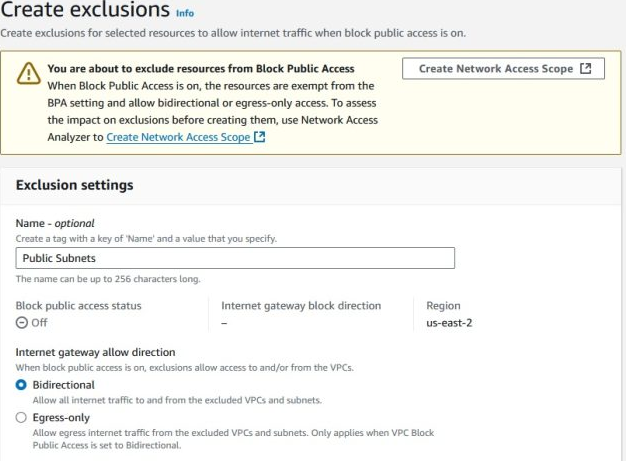Open the Info link beside Create exclusions
626x461 pixels.
pos(184,14)
